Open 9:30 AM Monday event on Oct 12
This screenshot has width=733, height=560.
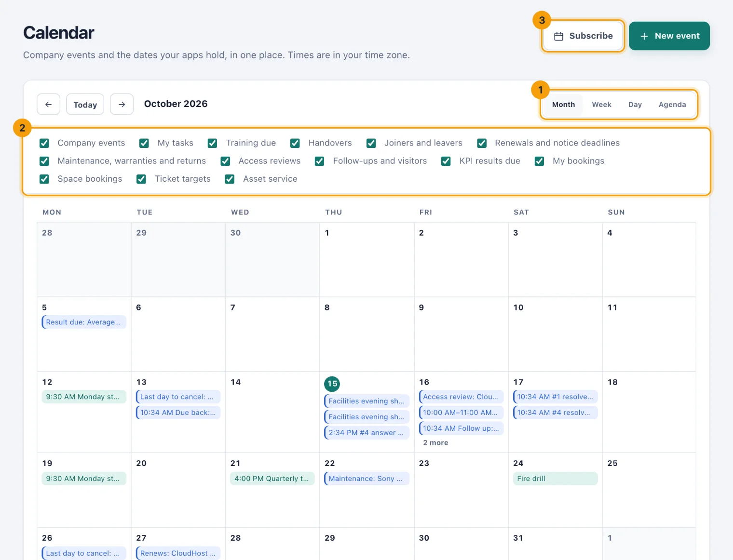[x=84, y=397]
